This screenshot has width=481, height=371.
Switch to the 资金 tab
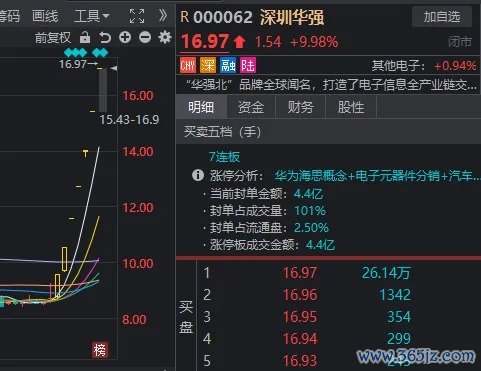pyautogui.click(x=251, y=107)
